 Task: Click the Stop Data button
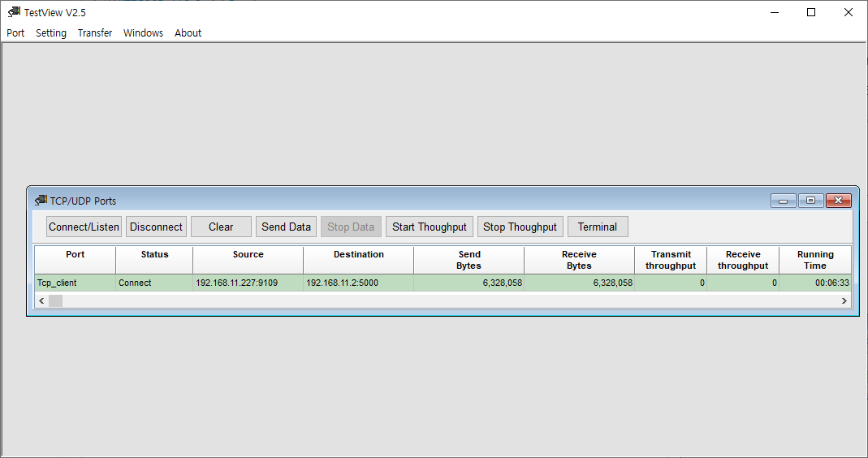pos(351,227)
